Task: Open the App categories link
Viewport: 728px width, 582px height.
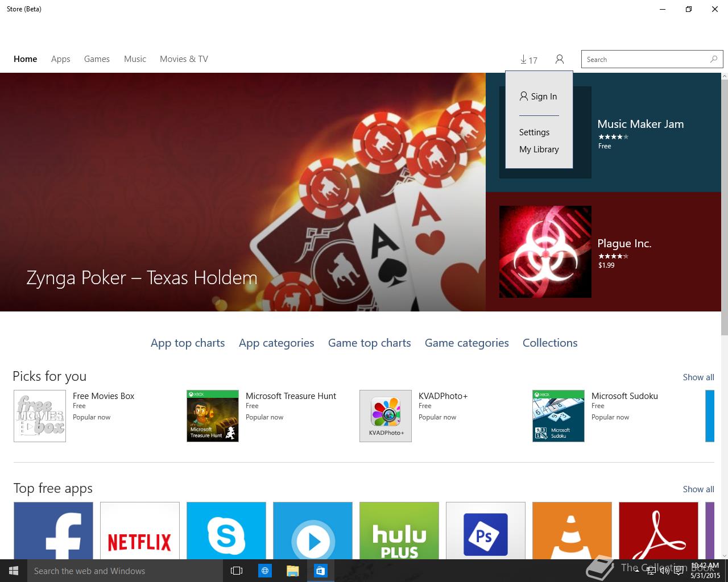Action: point(276,343)
